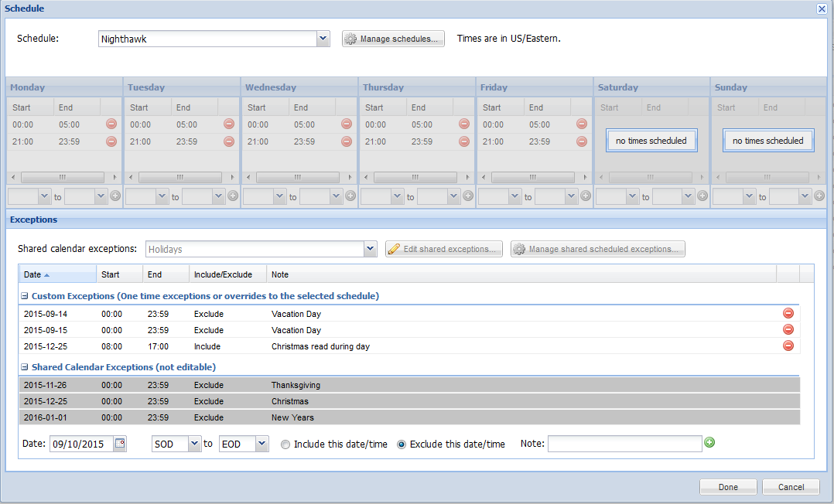Open the SOD exception start dropdown
Image resolution: width=834 pixels, height=504 pixels.
195,444
